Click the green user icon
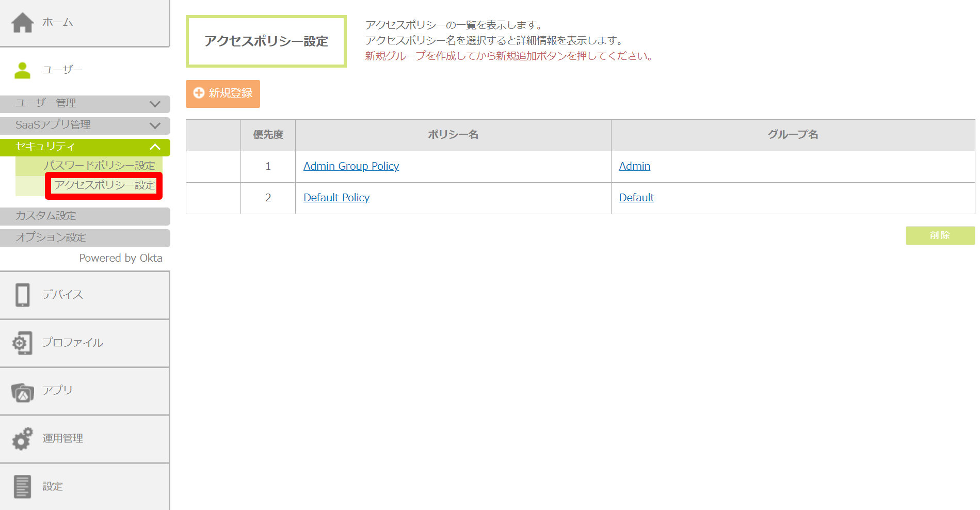This screenshot has width=980, height=510. click(x=23, y=70)
